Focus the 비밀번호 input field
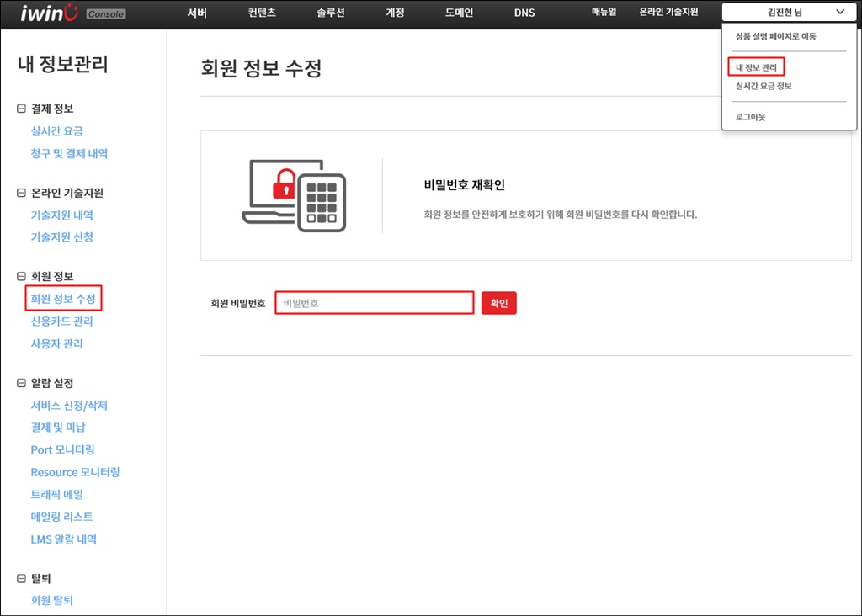Viewport: 862px width, 616px height. click(375, 303)
